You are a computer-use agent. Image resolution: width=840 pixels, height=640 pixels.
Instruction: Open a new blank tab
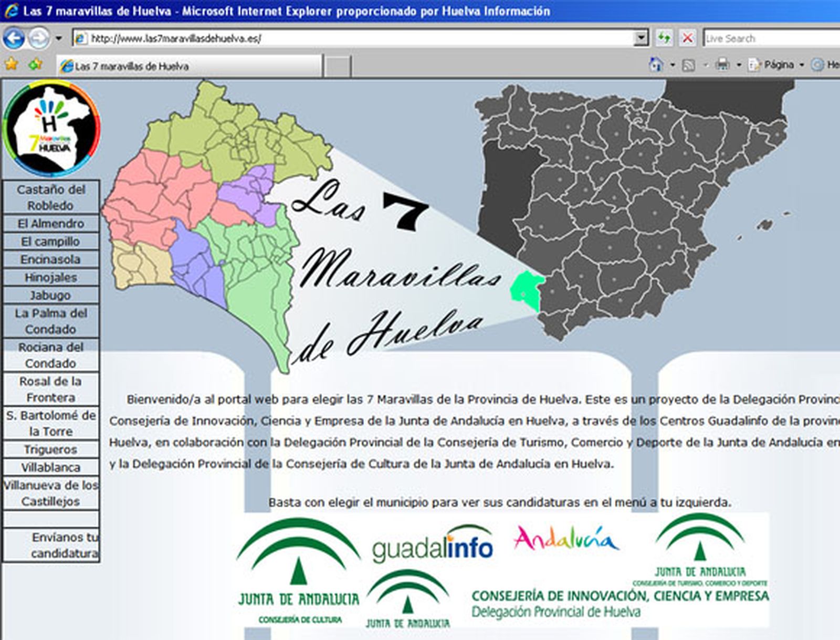coord(337,66)
